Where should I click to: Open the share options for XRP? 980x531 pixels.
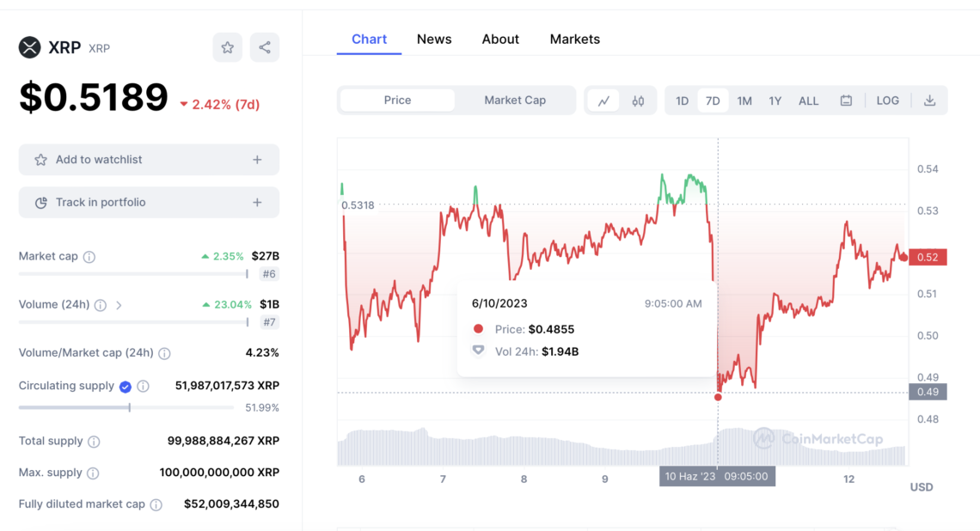[x=265, y=47]
